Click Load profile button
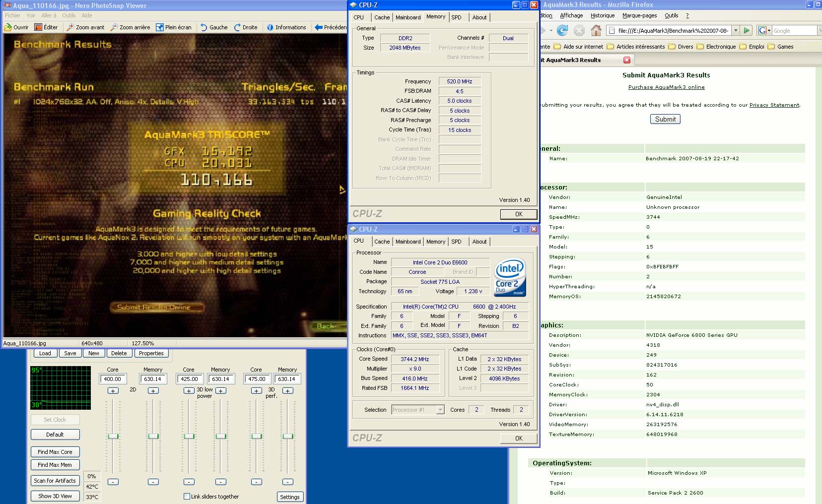822x504 pixels. pos(45,353)
